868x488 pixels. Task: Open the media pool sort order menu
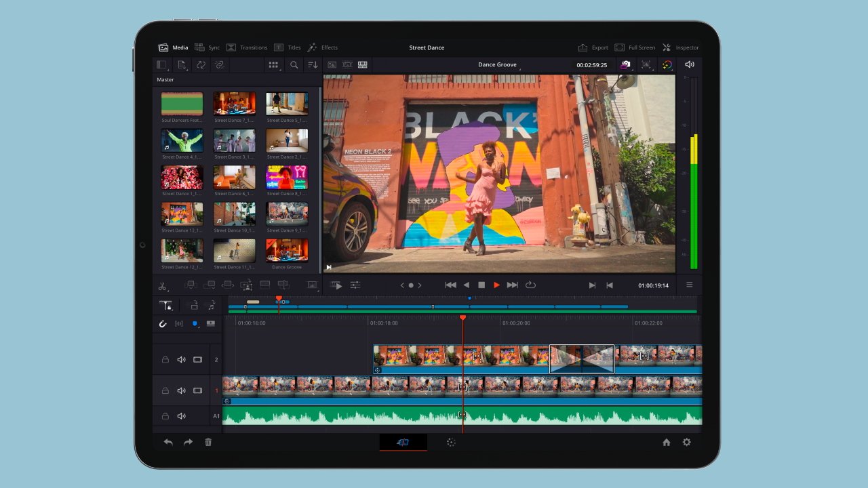313,65
